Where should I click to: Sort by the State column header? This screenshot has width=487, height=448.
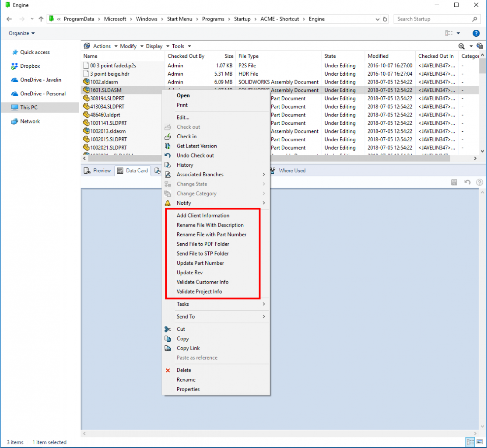coord(343,56)
